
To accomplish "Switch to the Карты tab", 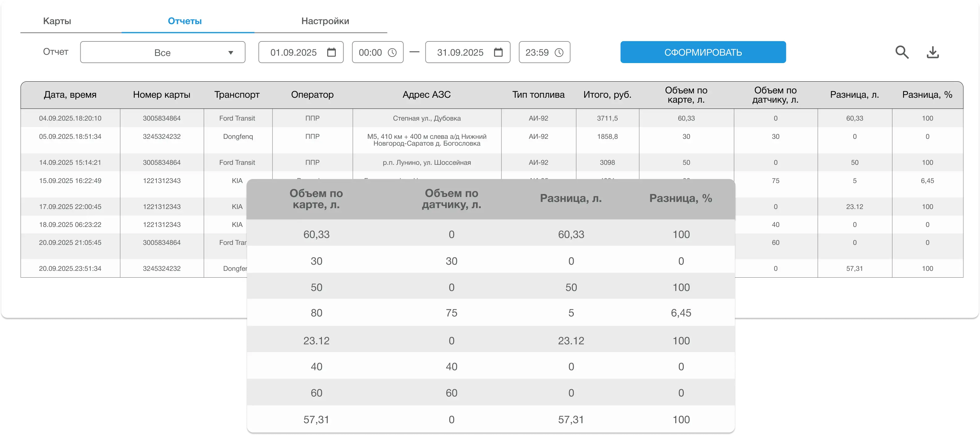I will (x=57, y=21).
